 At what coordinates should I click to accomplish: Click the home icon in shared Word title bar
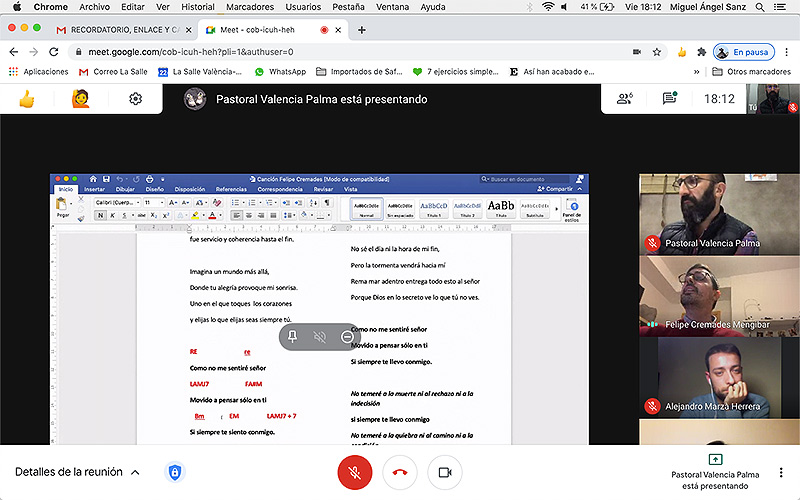click(x=93, y=179)
